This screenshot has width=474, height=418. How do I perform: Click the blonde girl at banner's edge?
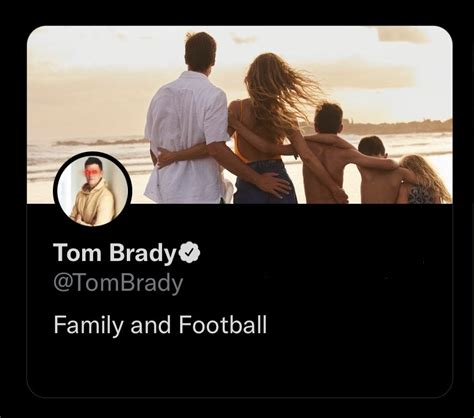click(425, 182)
